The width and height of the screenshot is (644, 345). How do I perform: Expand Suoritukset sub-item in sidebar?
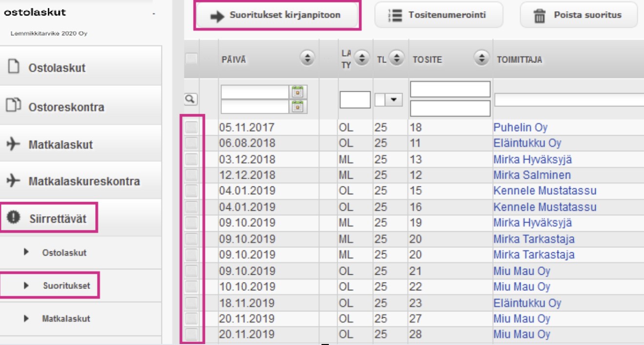(26, 285)
